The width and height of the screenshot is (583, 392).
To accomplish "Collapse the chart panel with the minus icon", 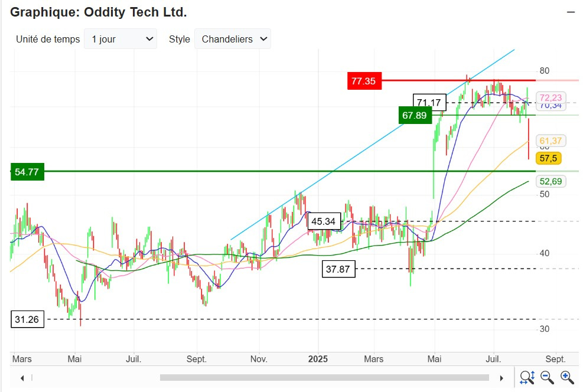I will pos(571,12).
